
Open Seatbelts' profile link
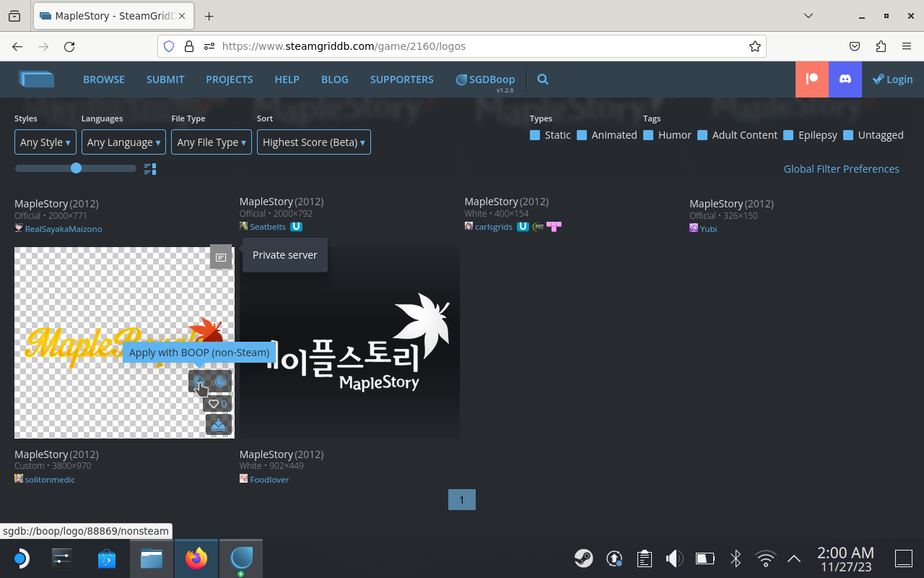pos(268,227)
